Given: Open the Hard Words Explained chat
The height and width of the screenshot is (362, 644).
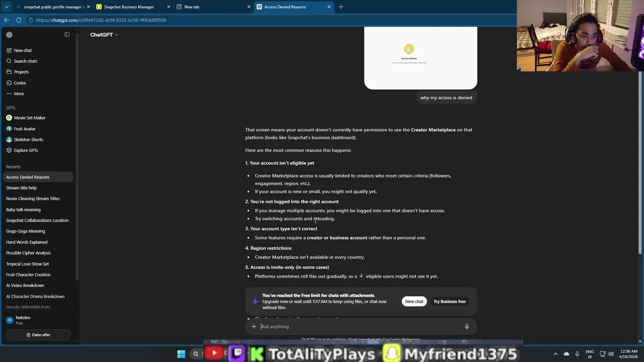Looking at the screenshot, I should [38, 242].
